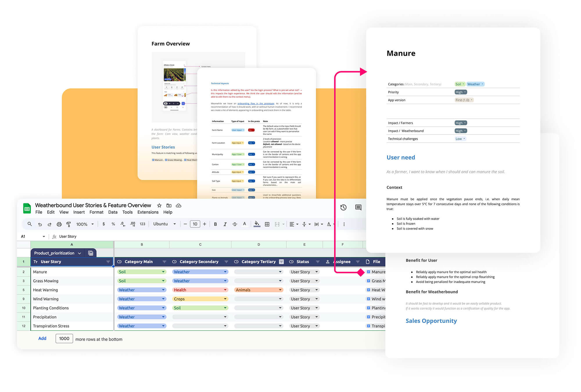Click the Google Sheets home logo
The width and height of the screenshot is (581, 392).
(x=27, y=208)
